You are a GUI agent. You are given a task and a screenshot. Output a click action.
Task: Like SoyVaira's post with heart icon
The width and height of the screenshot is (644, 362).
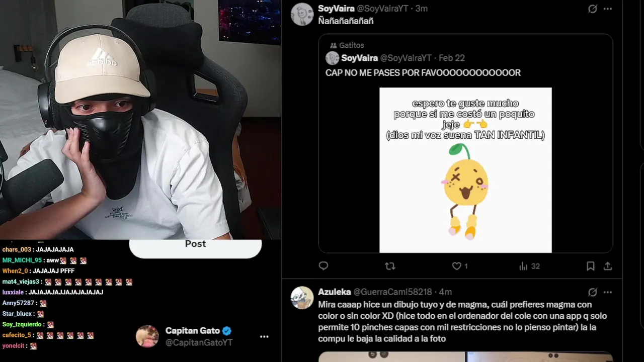tap(460, 266)
